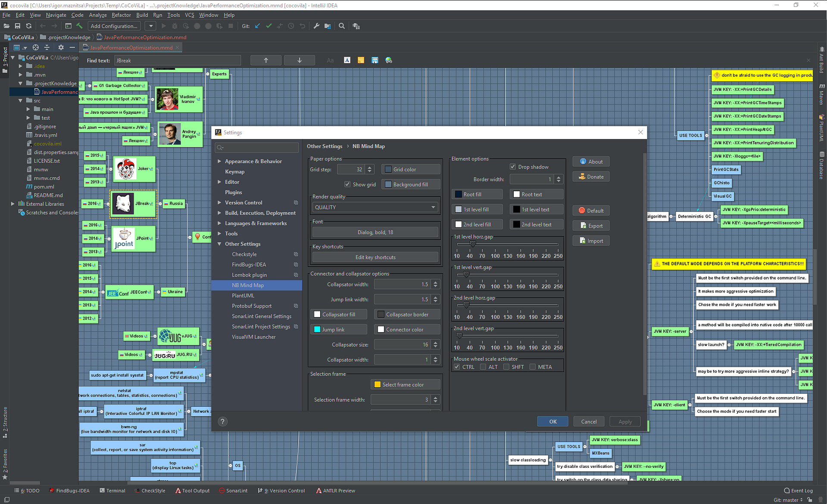Viewport: 827px width, 504px height.
Task: Click the Export button
Action: 591,226
